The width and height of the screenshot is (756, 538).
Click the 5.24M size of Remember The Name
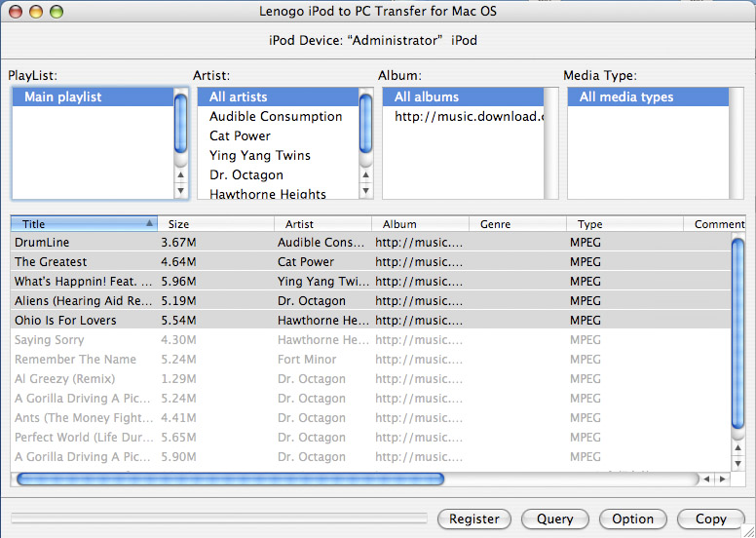click(x=178, y=360)
